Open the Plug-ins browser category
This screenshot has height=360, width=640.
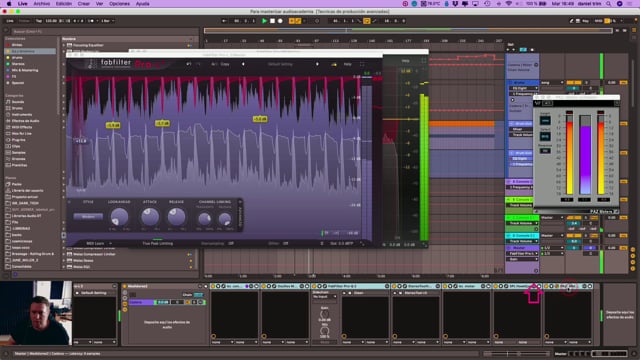pos(19,140)
